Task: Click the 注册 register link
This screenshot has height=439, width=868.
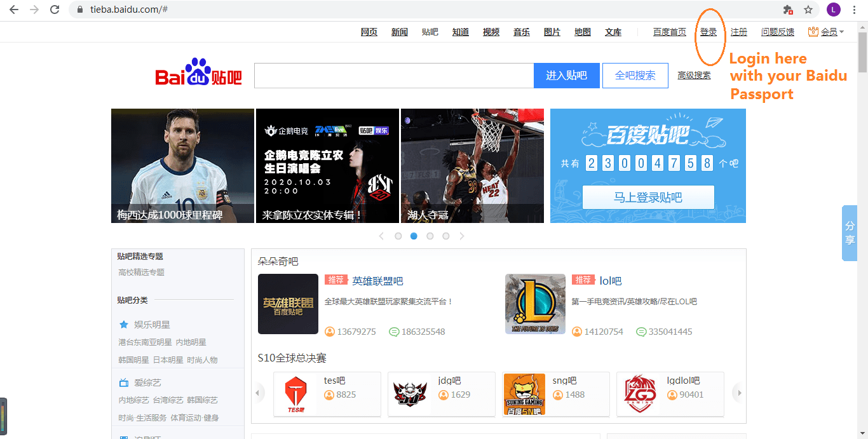Action: click(x=739, y=32)
